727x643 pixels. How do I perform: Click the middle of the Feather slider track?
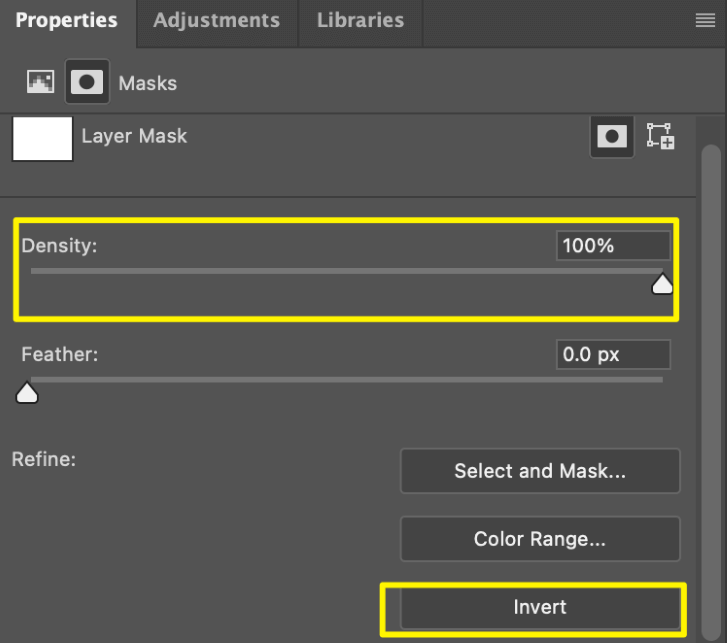coord(347,380)
